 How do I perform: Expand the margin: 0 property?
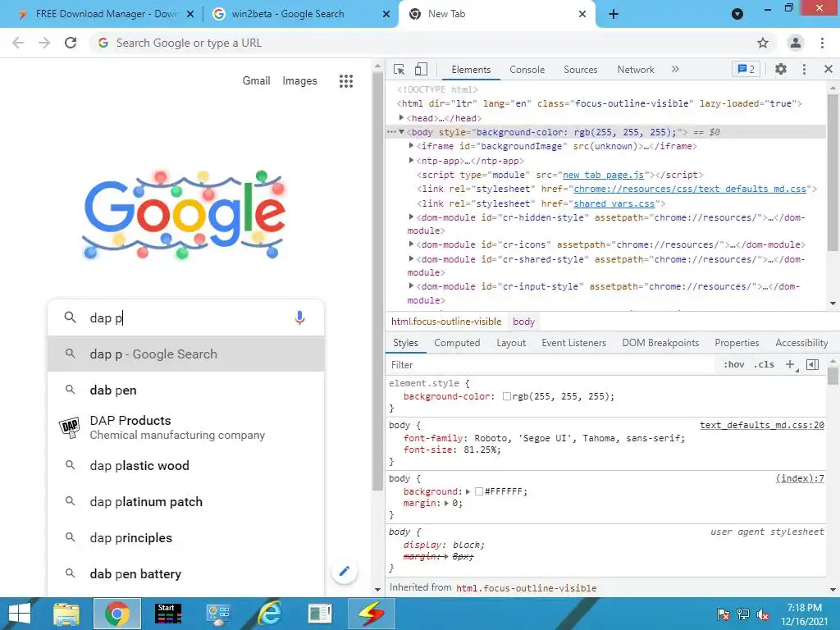coord(446,503)
